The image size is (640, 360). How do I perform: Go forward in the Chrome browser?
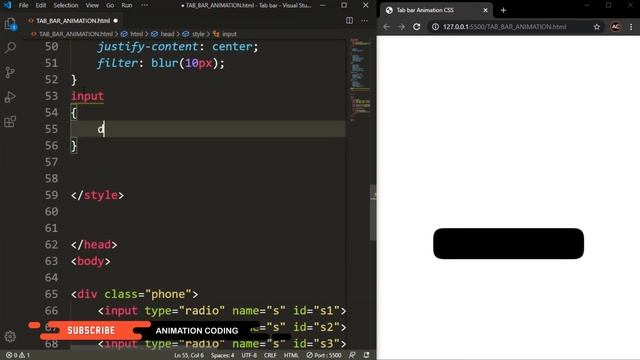pos(401,27)
